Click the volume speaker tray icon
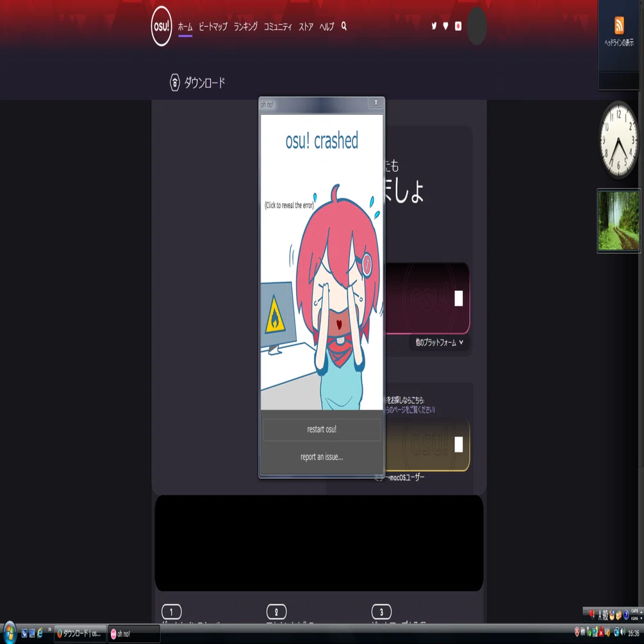Viewport: 644px width, 644px height. click(x=623, y=632)
